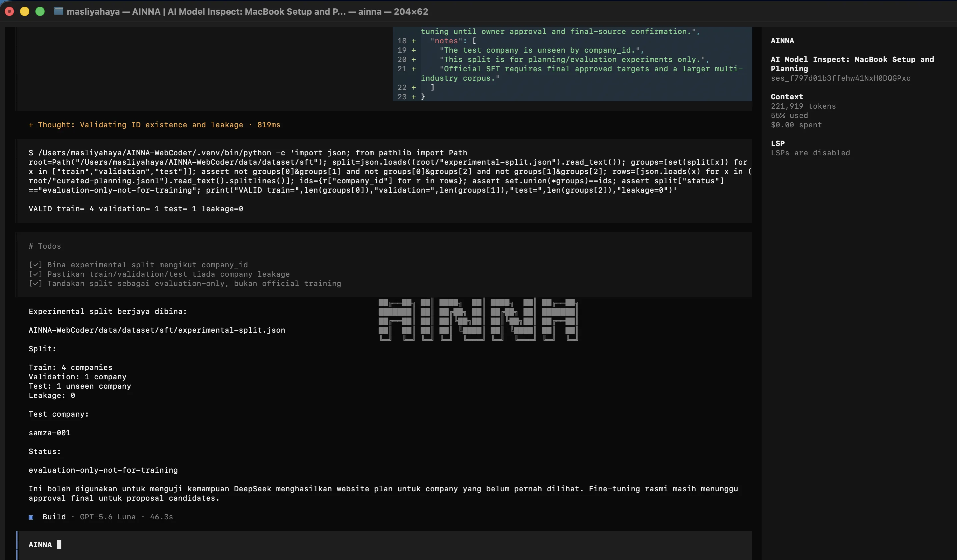Click the '46.3s' build duration

161,517
